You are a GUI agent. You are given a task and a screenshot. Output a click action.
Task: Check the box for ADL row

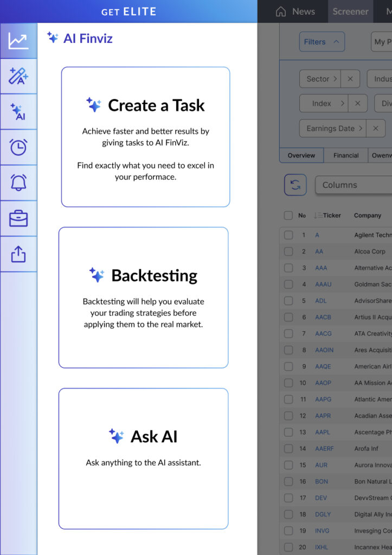(288, 301)
